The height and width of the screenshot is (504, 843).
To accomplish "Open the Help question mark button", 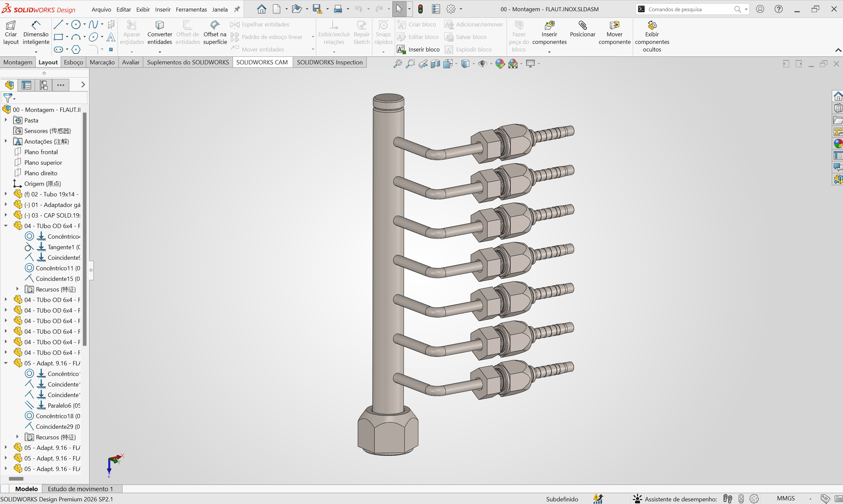I will click(x=778, y=9).
